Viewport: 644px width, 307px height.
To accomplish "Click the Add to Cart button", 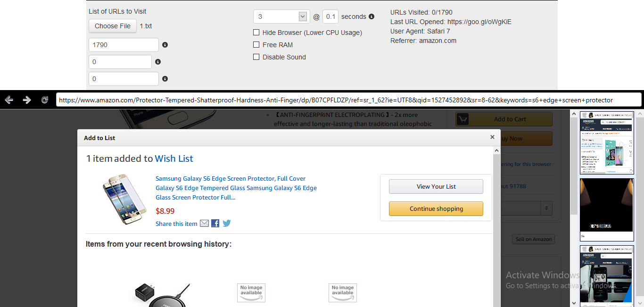I will click(504, 119).
